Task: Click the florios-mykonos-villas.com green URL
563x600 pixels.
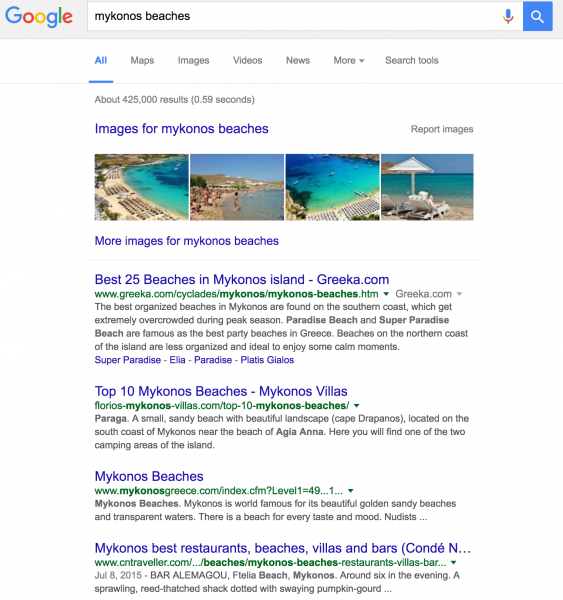Action: [222, 406]
